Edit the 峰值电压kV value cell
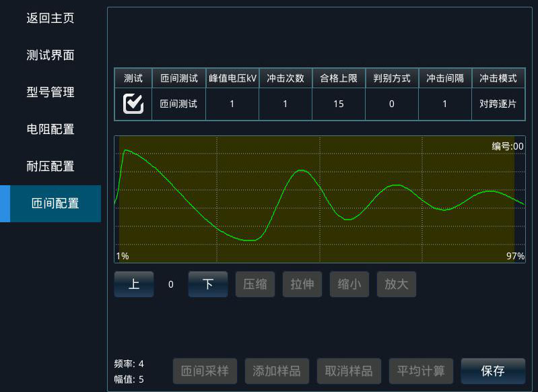 [x=232, y=104]
